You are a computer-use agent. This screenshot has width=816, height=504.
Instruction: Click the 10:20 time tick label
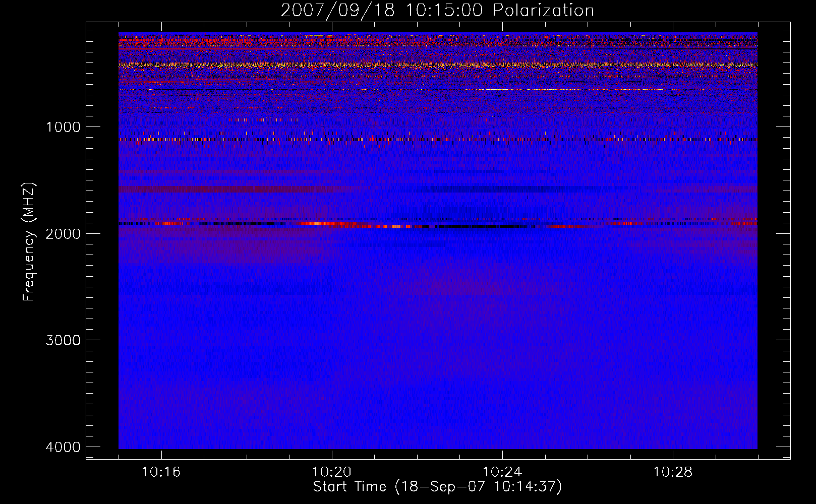(332, 472)
